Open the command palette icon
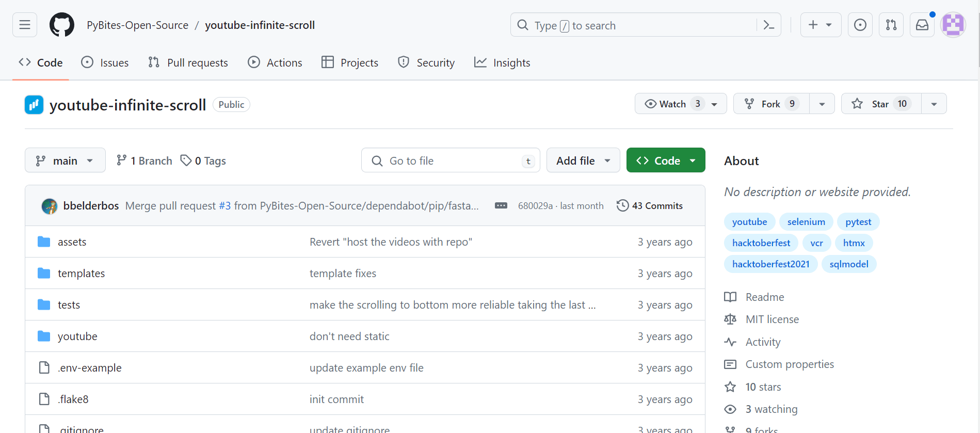 [768, 25]
